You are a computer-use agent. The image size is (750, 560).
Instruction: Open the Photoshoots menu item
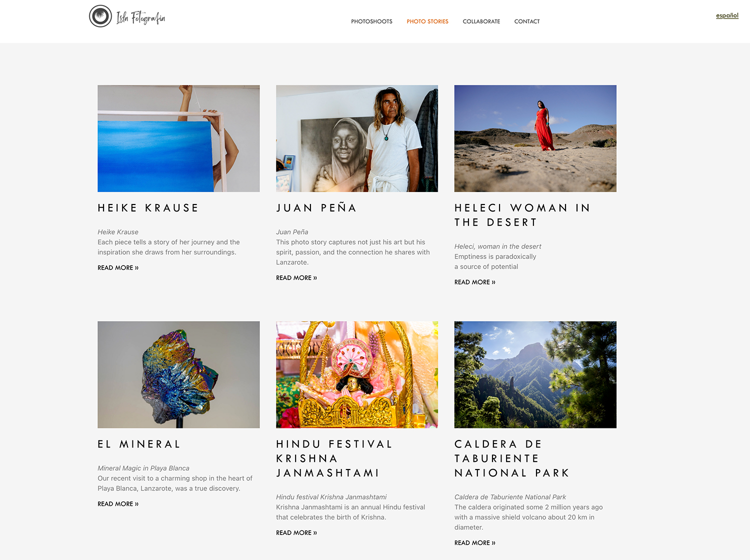[x=371, y=21]
